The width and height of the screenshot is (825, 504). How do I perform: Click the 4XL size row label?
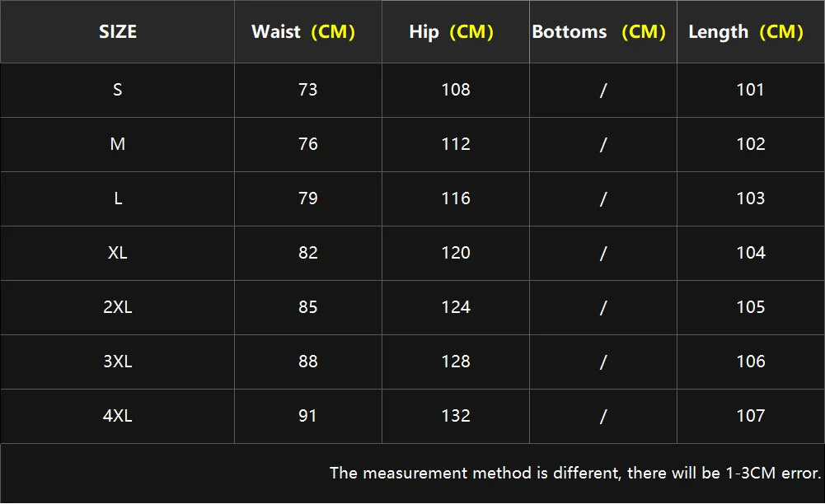coord(118,416)
